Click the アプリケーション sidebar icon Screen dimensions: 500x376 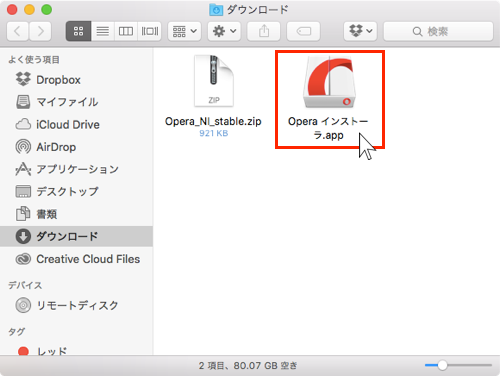point(23,169)
